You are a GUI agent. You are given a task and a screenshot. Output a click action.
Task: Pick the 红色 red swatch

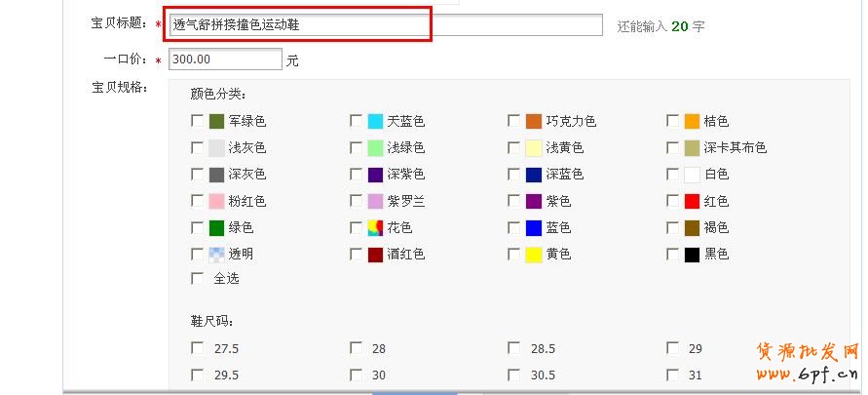[692, 202]
